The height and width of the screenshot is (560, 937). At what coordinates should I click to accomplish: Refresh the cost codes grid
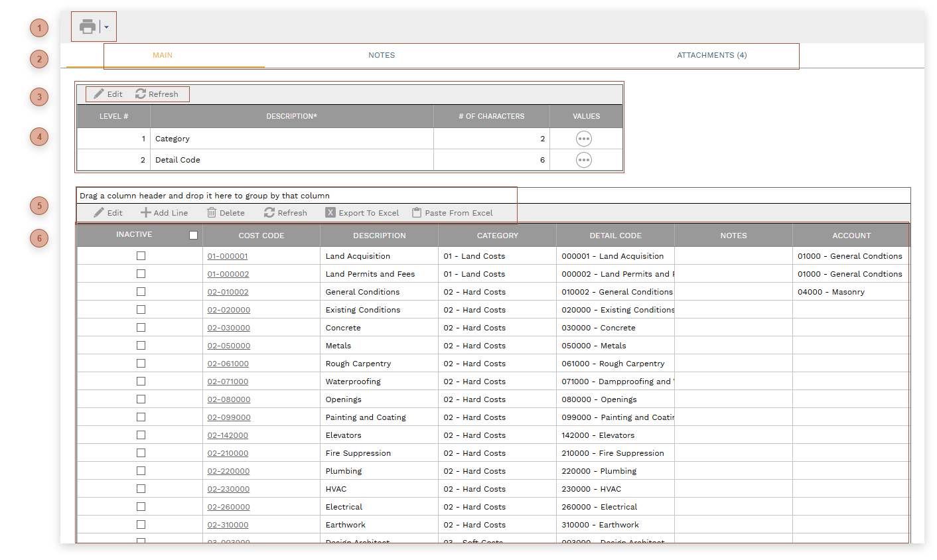pos(285,213)
